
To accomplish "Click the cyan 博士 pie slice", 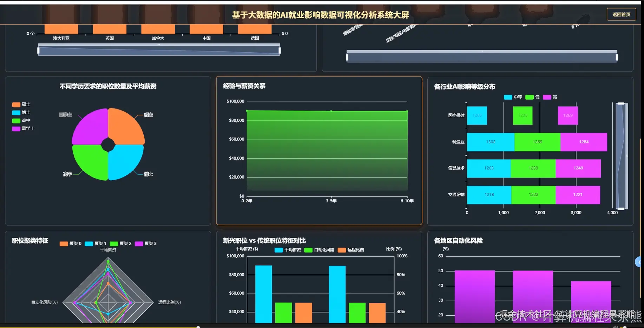I will (125, 162).
